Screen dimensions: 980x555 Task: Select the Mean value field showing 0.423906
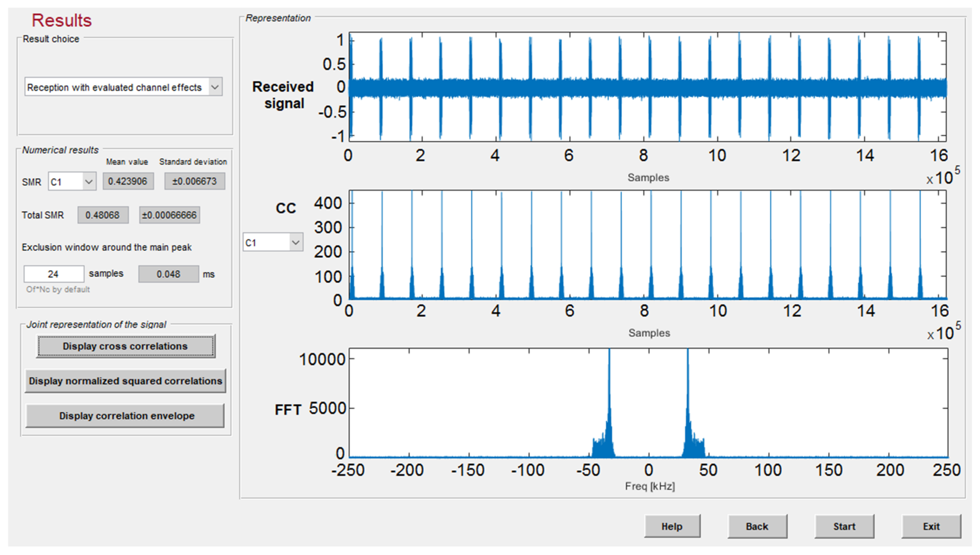(128, 181)
